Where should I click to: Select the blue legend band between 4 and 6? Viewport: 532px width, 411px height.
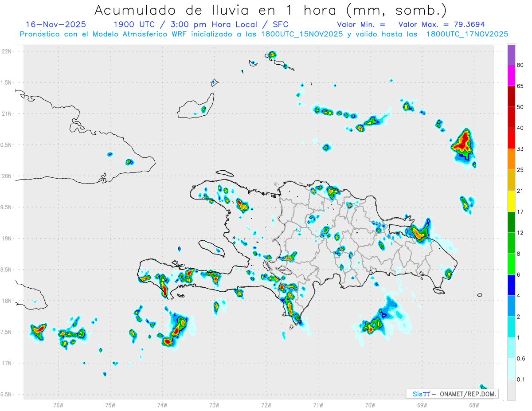click(511, 285)
